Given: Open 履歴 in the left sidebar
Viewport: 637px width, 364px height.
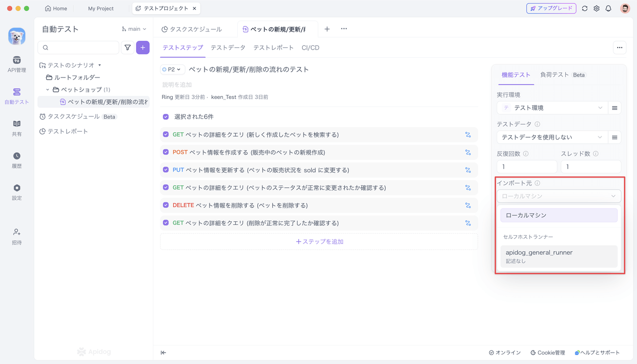Looking at the screenshot, I should click(x=17, y=160).
